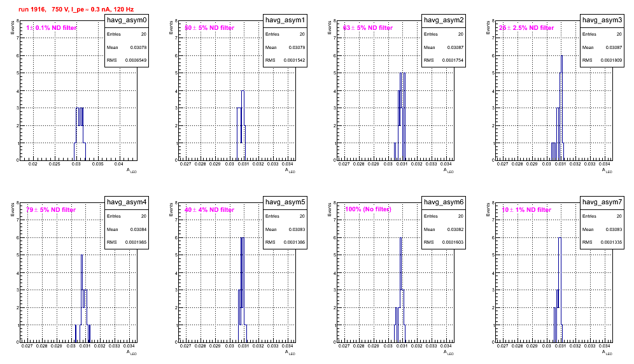This screenshot has width=634, height=364.
Task: Pick RMS value 0.0001335 in stats box
Action: [x=611, y=242]
